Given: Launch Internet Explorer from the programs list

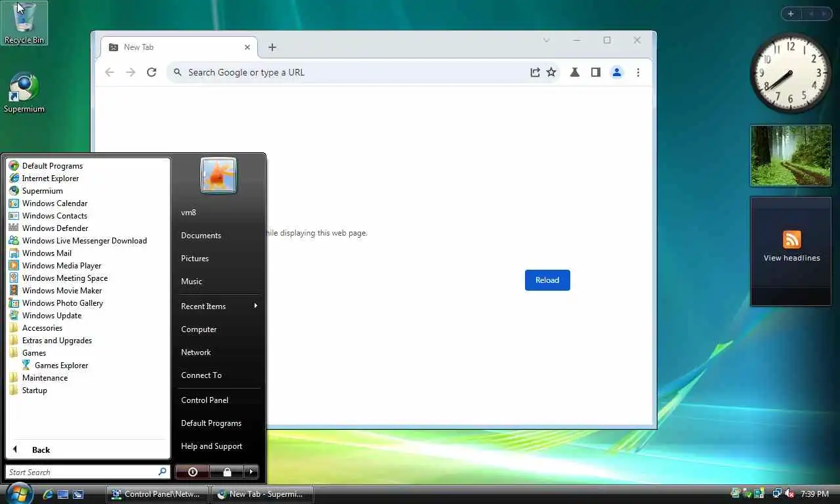Looking at the screenshot, I should [43, 178].
